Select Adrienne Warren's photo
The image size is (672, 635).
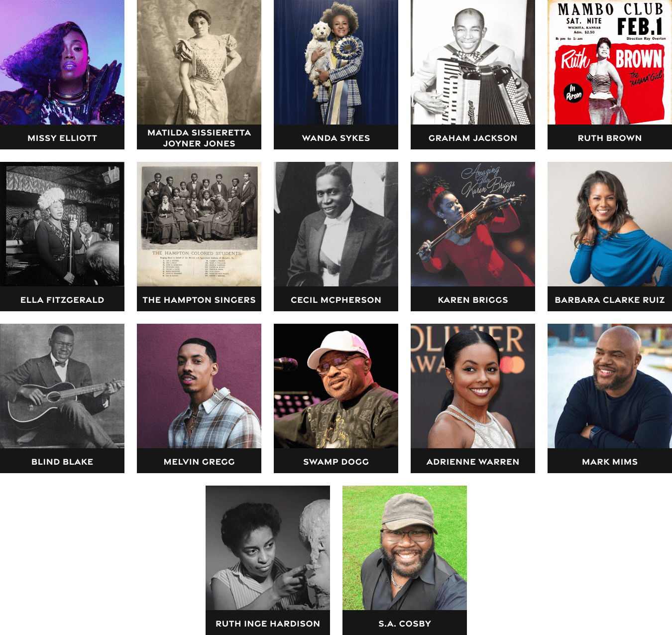point(473,386)
